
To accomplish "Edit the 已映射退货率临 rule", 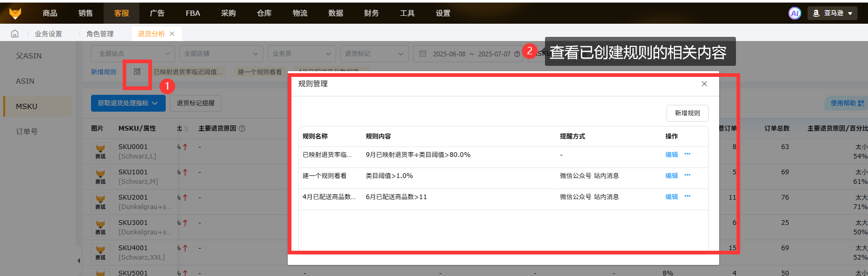I will (x=672, y=155).
